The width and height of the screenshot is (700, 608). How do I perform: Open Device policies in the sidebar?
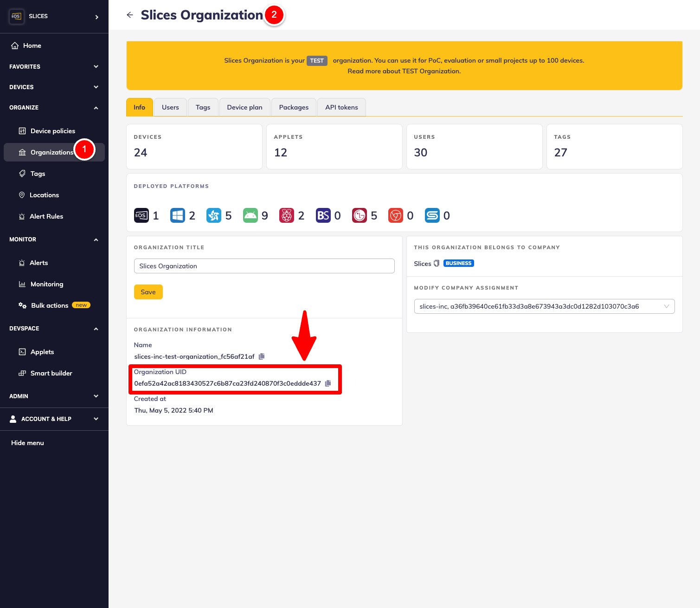(52, 131)
